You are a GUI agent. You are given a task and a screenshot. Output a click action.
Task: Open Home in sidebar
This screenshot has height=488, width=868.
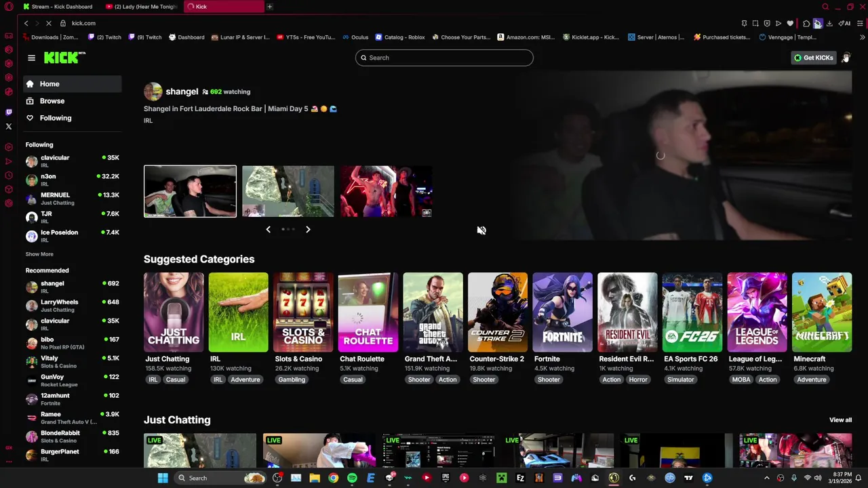coord(73,84)
